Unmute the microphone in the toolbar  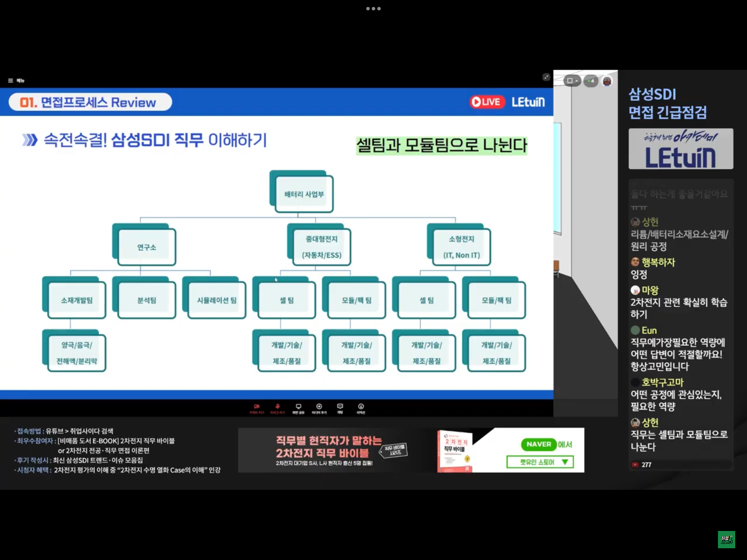277,408
